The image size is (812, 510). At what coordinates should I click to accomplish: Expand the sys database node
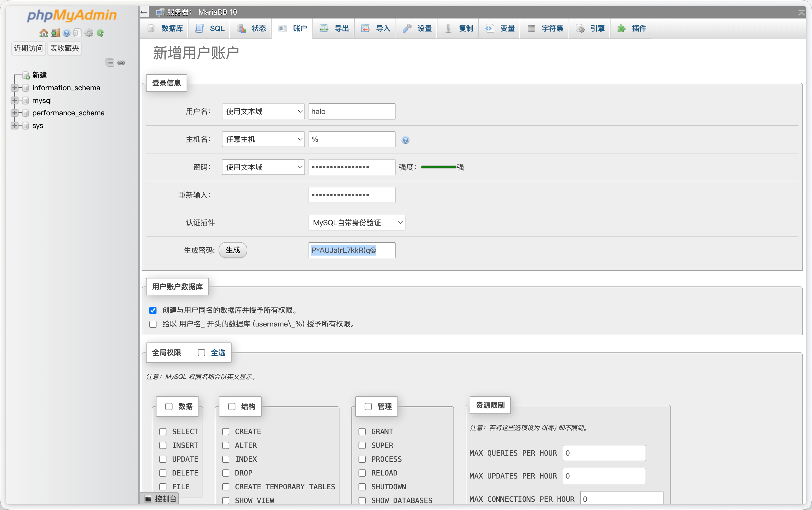point(15,126)
